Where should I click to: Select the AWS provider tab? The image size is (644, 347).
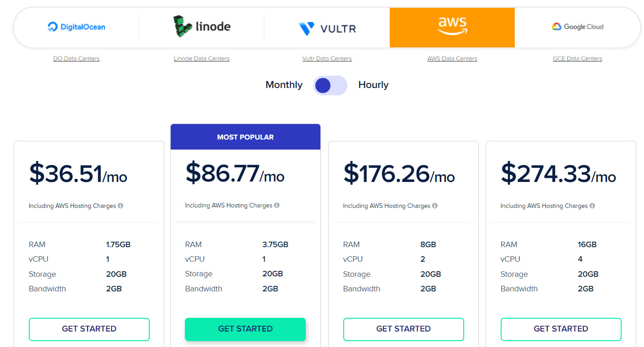[452, 27]
